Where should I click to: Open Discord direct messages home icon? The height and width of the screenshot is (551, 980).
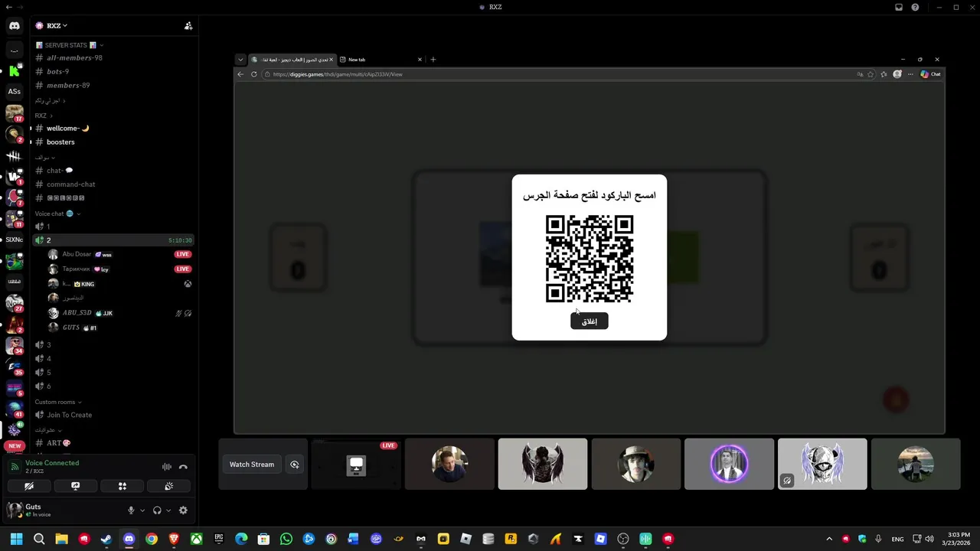14,26
